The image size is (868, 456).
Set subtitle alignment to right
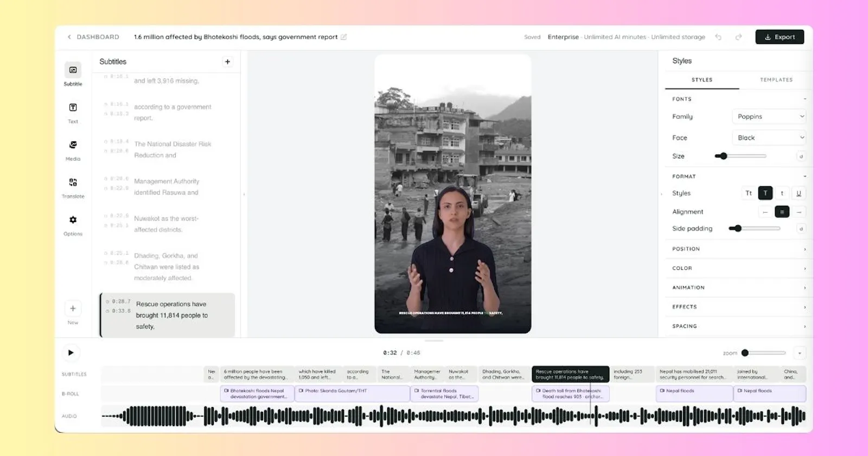pyautogui.click(x=799, y=212)
